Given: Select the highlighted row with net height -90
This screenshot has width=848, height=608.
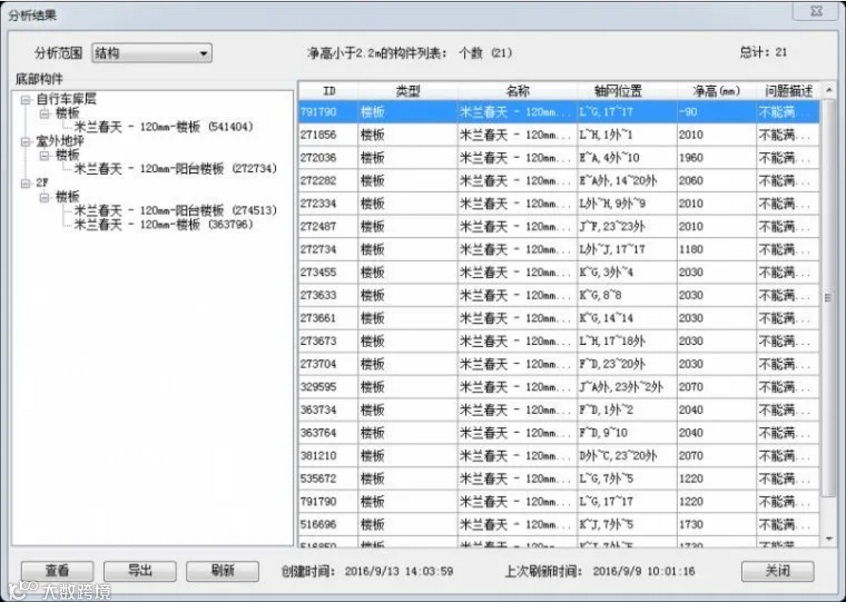Looking at the screenshot, I should tap(559, 112).
